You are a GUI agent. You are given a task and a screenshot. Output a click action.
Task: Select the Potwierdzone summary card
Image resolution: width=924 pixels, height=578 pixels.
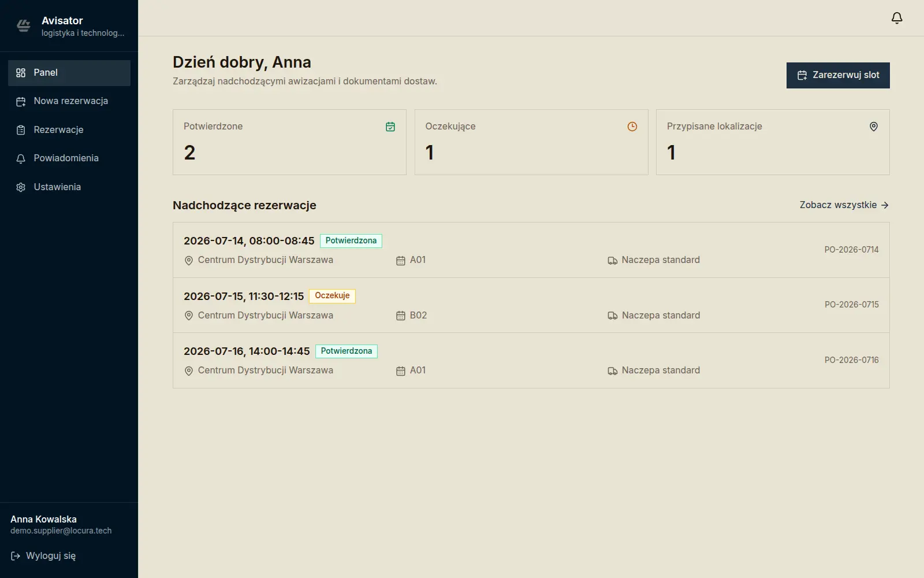(289, 142)
